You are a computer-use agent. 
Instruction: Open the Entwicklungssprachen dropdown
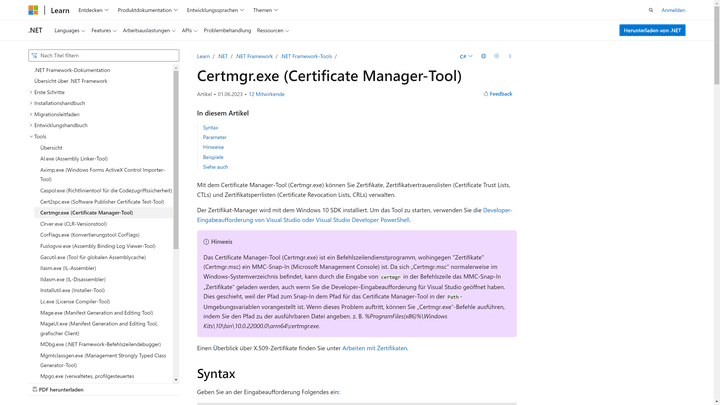215,10
